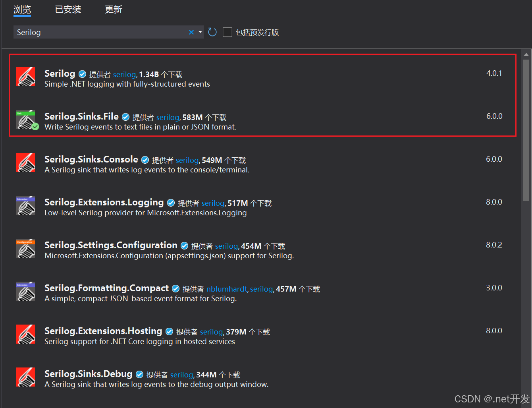Click the Serilog.Sinks.Debug package icon
This screenshot has height=408, width=532.
tap(25, 377)
